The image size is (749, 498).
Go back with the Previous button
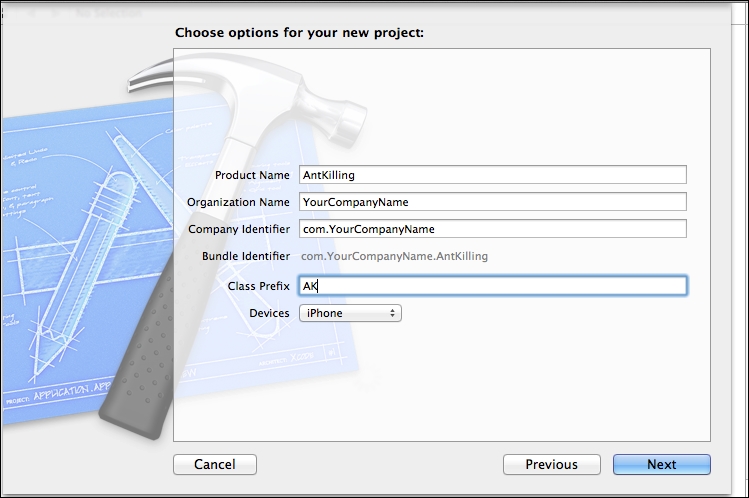552,465
